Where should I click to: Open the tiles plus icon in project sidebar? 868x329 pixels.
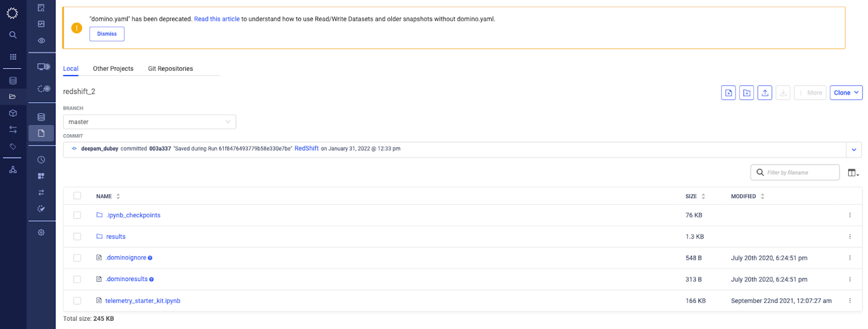click(41, 176)
